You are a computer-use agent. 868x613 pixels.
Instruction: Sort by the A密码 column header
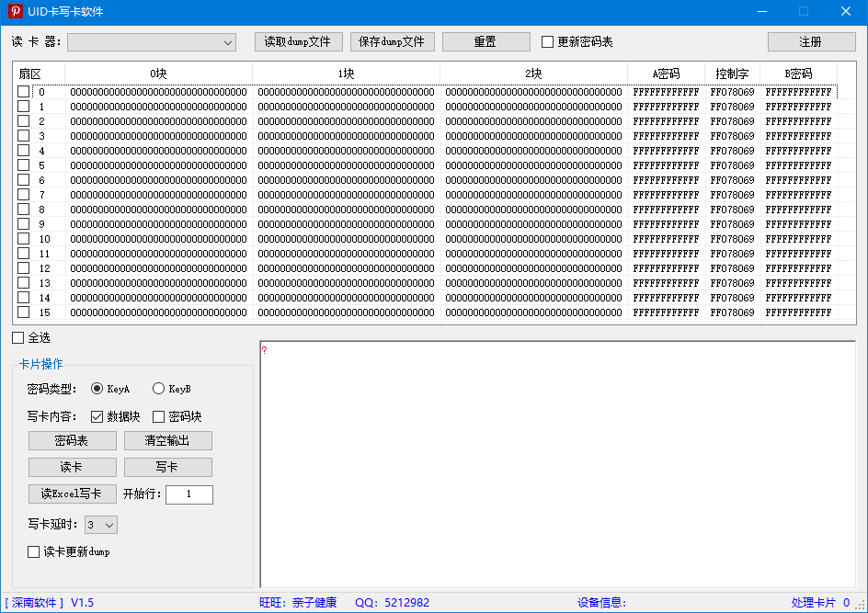pos(666,74)
